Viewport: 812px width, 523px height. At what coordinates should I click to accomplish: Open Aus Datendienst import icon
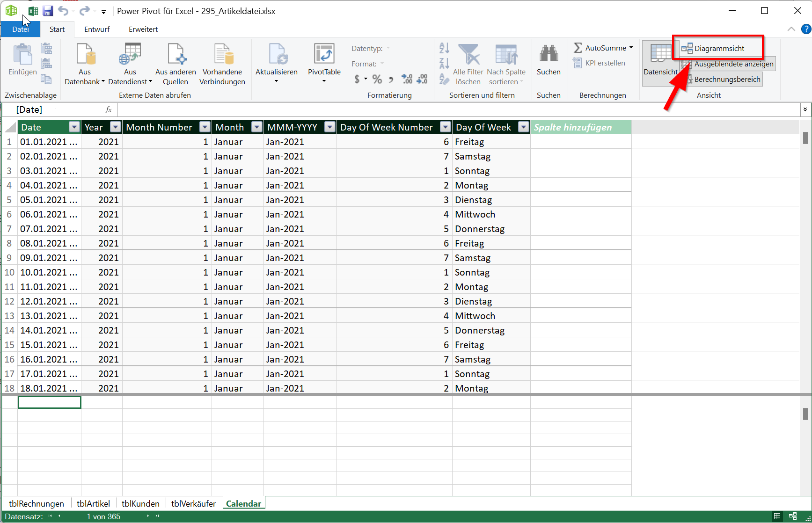point(130,53)
